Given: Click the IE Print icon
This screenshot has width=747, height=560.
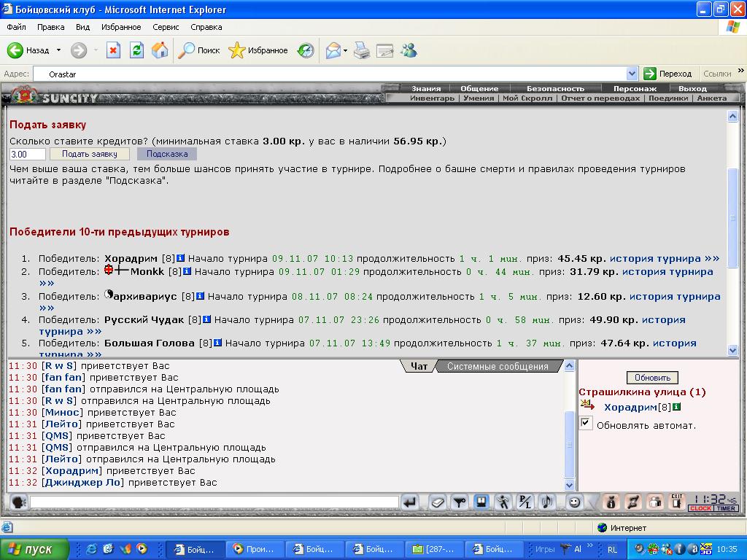Looking at the screenshot, I should click(362, 50).
